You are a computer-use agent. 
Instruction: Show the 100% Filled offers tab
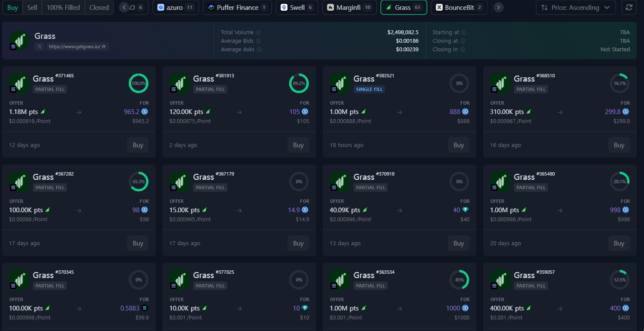[x=63, y=7]
